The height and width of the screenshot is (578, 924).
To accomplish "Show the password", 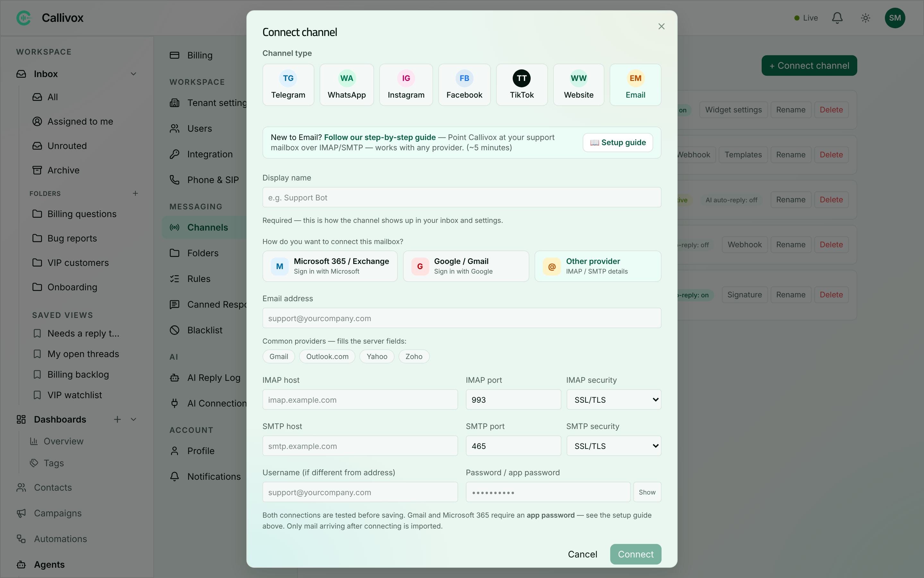I will (x=647, y=492).
